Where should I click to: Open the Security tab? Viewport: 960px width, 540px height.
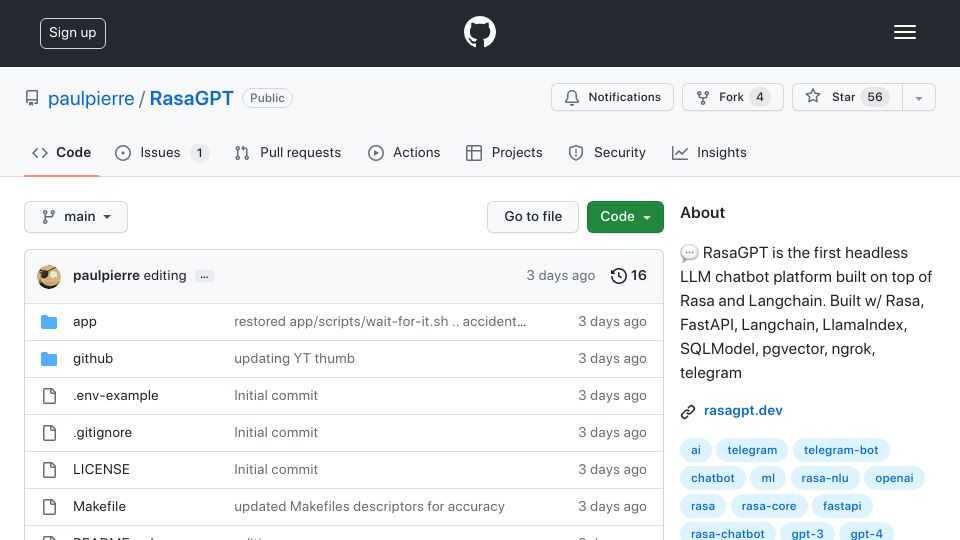click(607, 152)
